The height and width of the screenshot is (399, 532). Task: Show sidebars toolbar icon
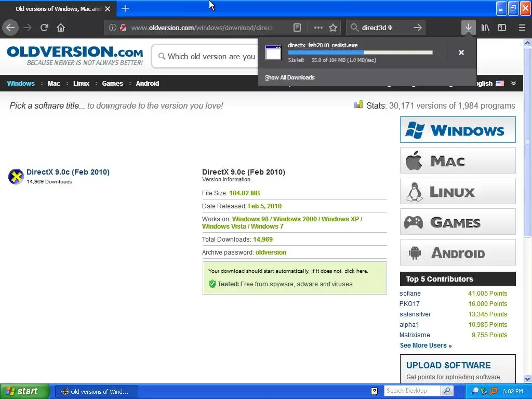click(502, 28)
